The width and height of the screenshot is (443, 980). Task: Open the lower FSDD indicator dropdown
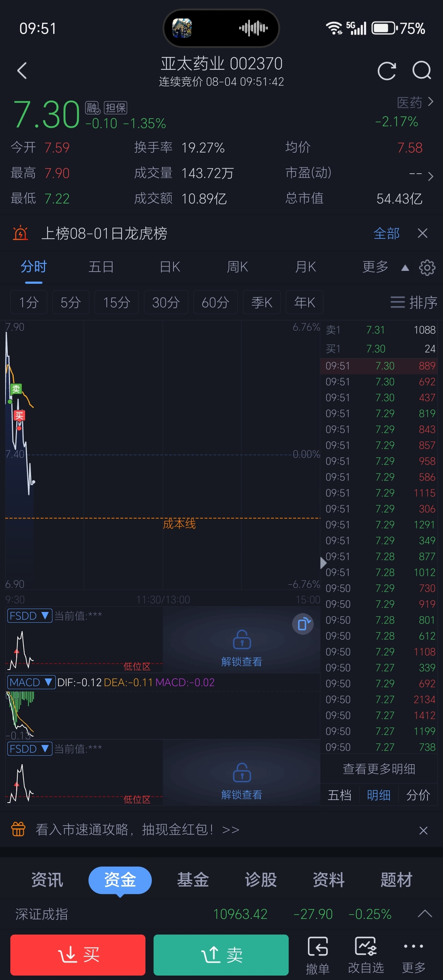click(x=30, y=749)
